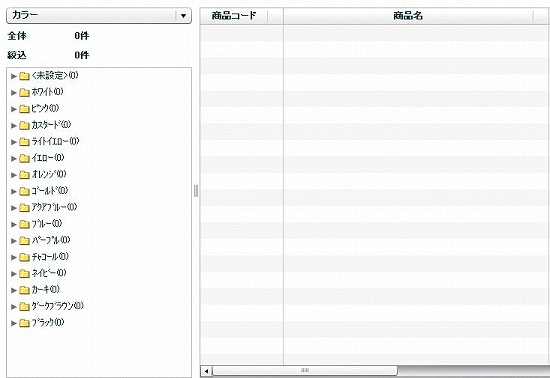Click the ブルー folder icon
Screen dimensions: 550x378
tap(24, 224)
